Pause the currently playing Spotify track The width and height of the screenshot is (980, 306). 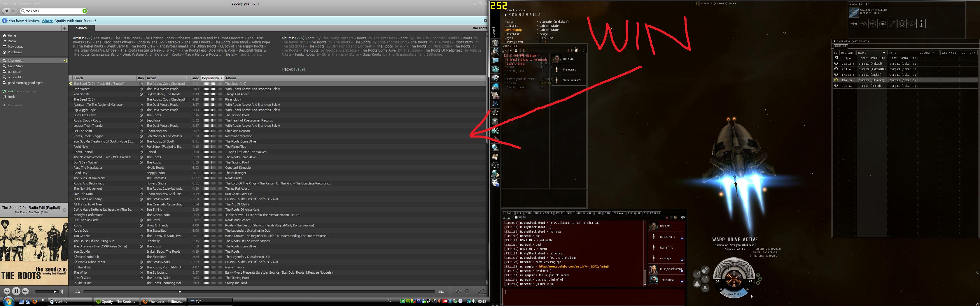point(16,291)
